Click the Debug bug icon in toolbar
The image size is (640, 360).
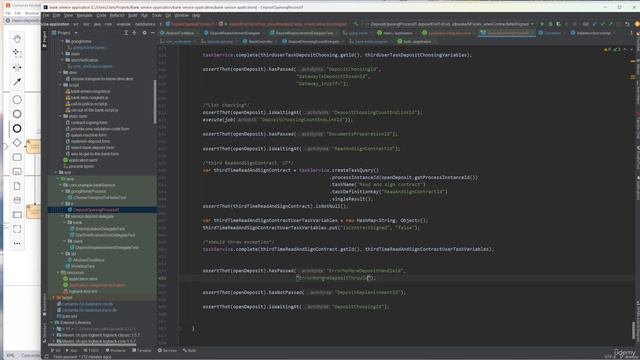coord(550,24)
